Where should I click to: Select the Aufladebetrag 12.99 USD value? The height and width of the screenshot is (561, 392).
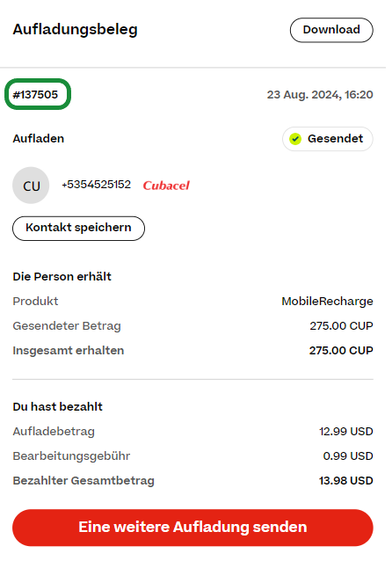pyautogui.click(x=346, y=432)
